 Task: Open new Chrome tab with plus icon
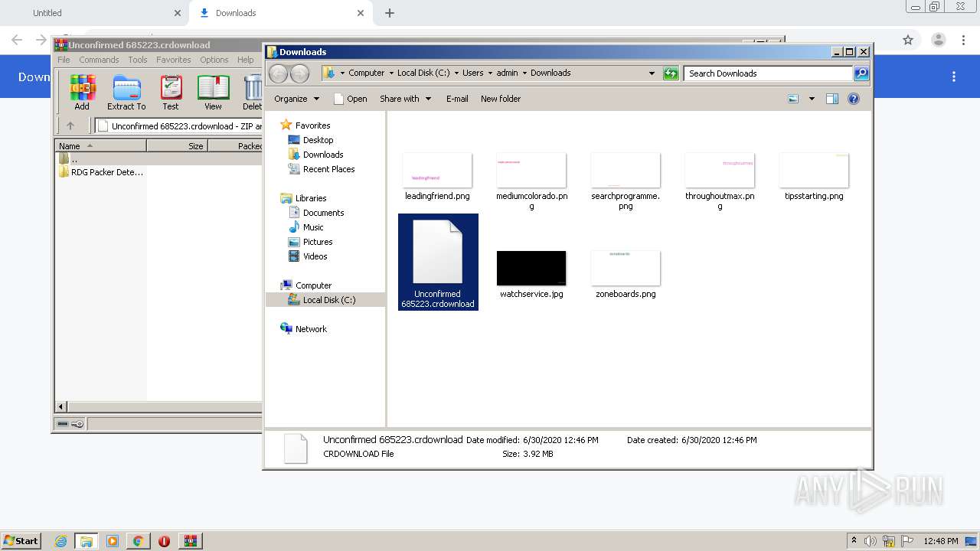pos(390,13)
